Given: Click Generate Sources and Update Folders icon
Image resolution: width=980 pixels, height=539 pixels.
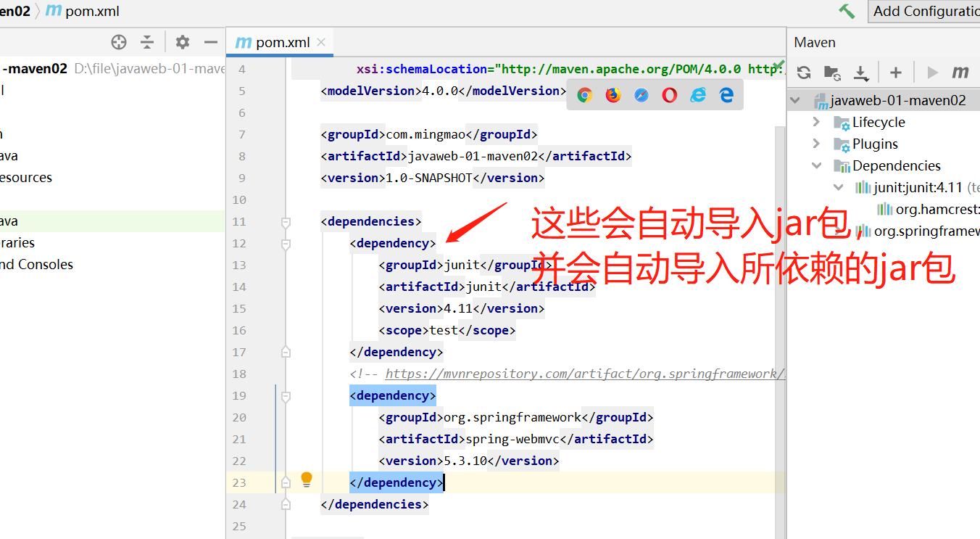Looking at the screenshot, I should click(x=832, y=72).
